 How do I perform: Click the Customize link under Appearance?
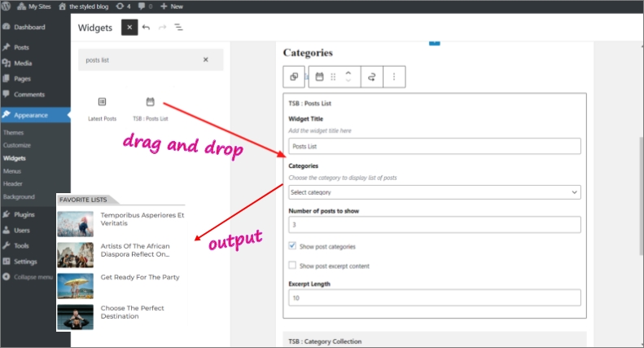(17, 145)
